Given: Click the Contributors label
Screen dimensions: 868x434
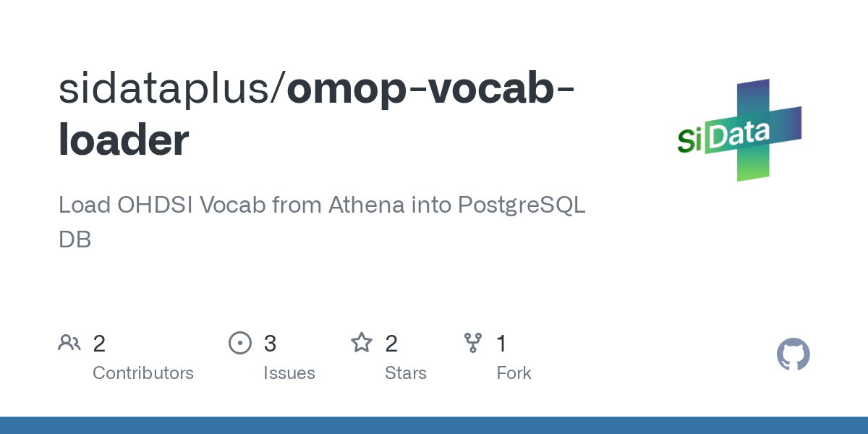Looking at the screenshot, I should click(143, 373).
